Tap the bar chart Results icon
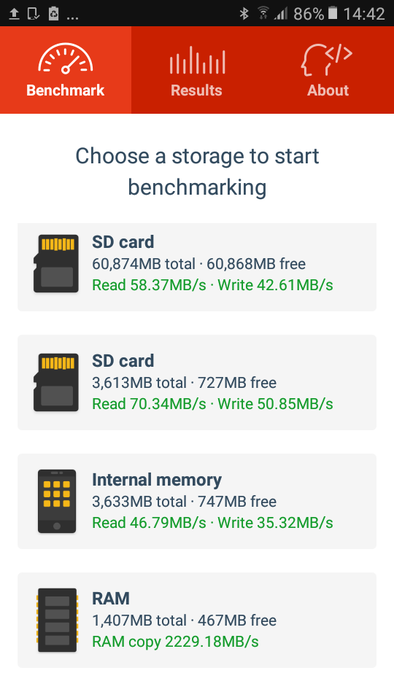This screenshot has height=700, width=394. click(197, 60)
